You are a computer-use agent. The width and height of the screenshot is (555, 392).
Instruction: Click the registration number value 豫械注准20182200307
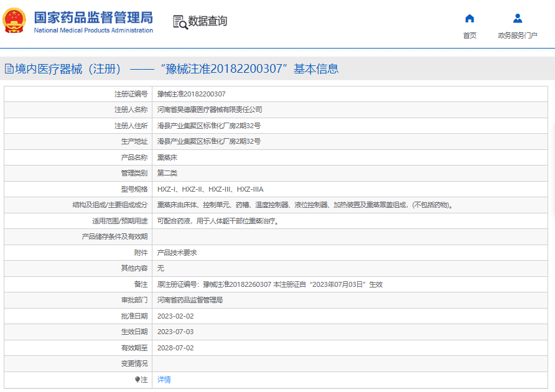(x=191, y=94)
